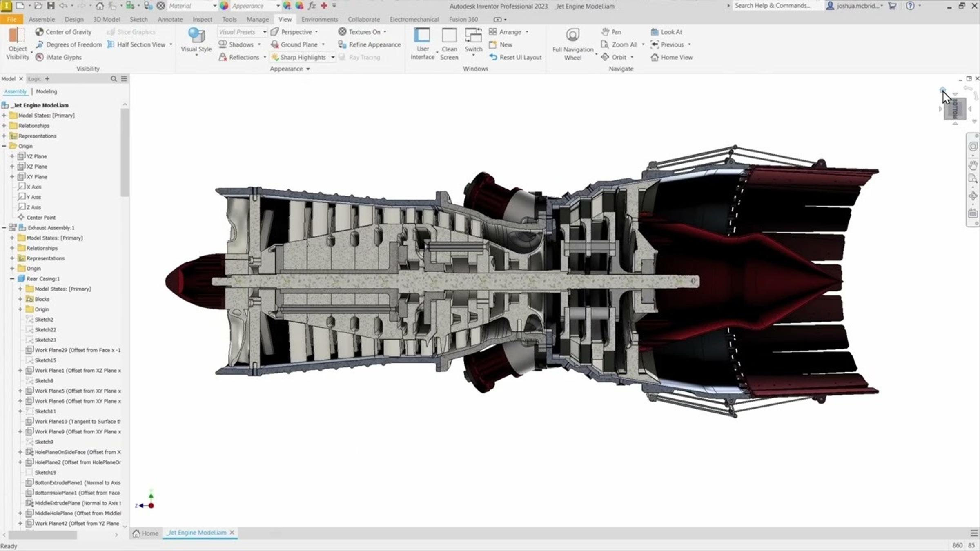Switch to Modeling browser view

tap(46, 91)
